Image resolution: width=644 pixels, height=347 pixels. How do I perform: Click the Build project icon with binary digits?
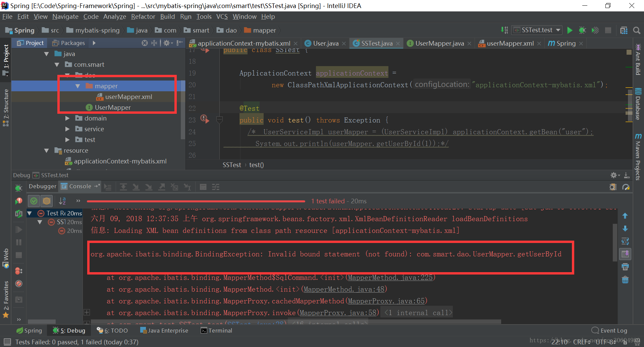point(504,30)
